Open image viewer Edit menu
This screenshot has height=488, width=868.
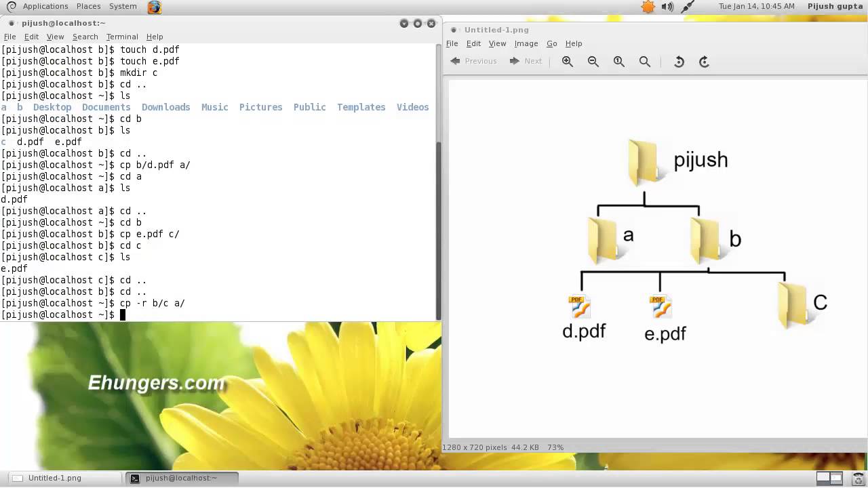[x=474, y=43]
